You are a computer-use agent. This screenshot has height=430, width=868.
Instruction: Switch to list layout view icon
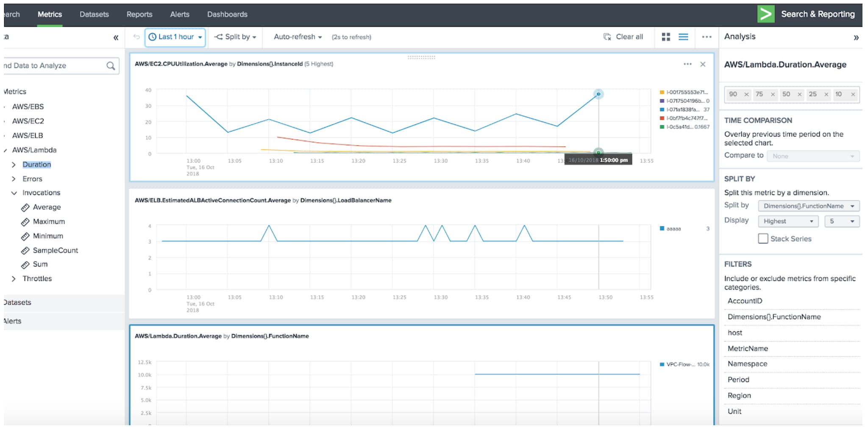pos(683,37)
